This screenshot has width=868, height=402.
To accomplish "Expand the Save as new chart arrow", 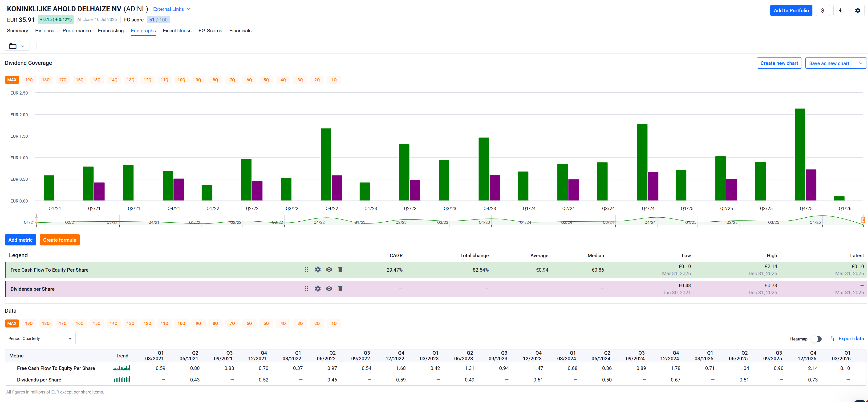I will tap(860, 63).
